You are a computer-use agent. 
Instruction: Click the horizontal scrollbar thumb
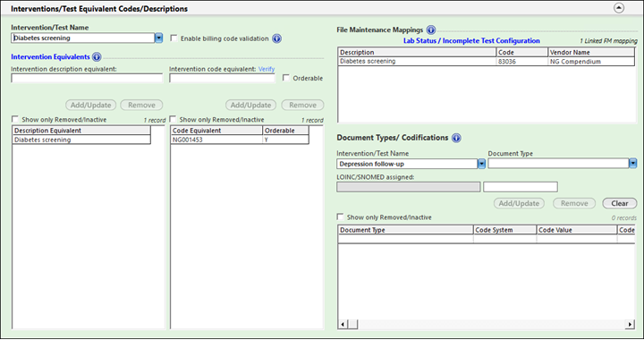coord(352,325)
